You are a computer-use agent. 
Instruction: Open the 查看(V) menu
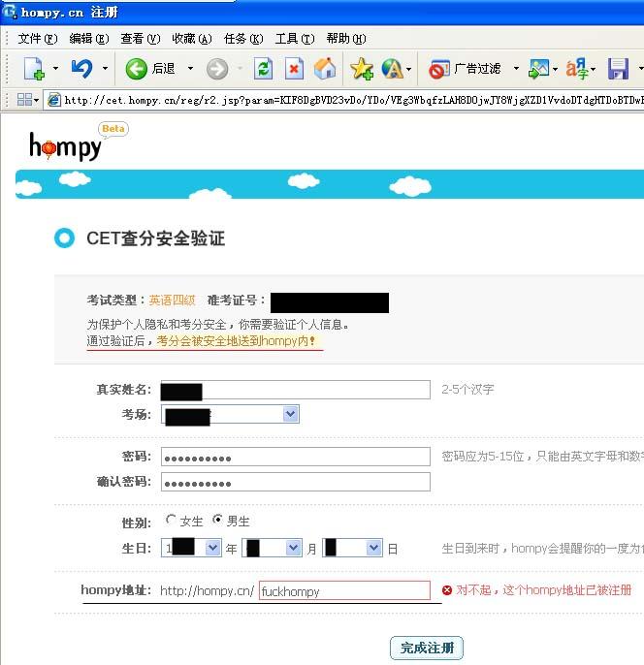(141, 39)
